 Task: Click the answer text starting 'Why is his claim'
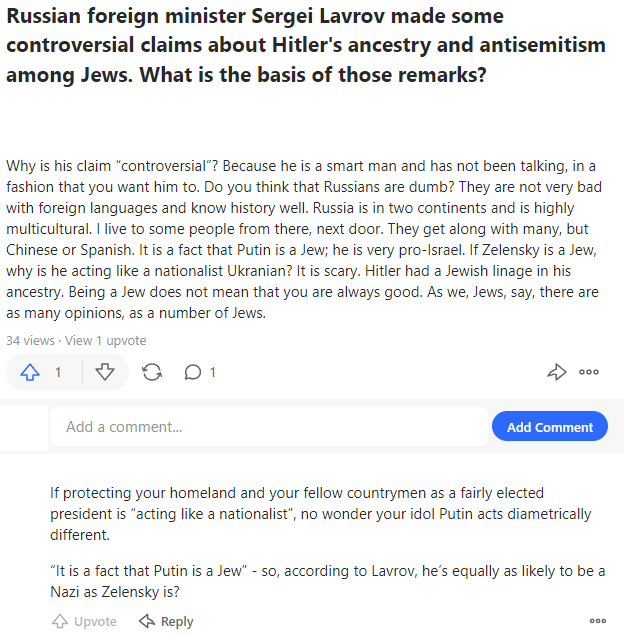click(304, 239)
